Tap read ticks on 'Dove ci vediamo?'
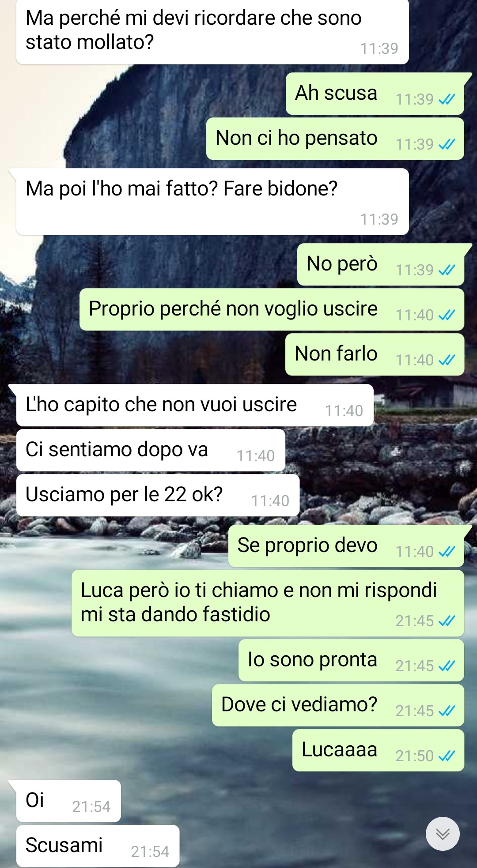Screen dimensions: 477x868 click(447, 711)
